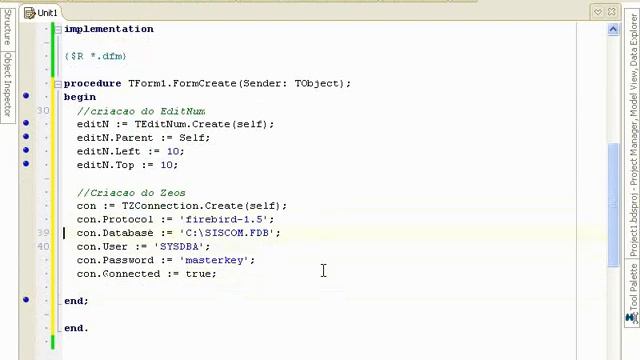Collapse the FormCreate procedure fold marker
The height and width of the screenshot is (360, 640).
(x=58, y=84)
